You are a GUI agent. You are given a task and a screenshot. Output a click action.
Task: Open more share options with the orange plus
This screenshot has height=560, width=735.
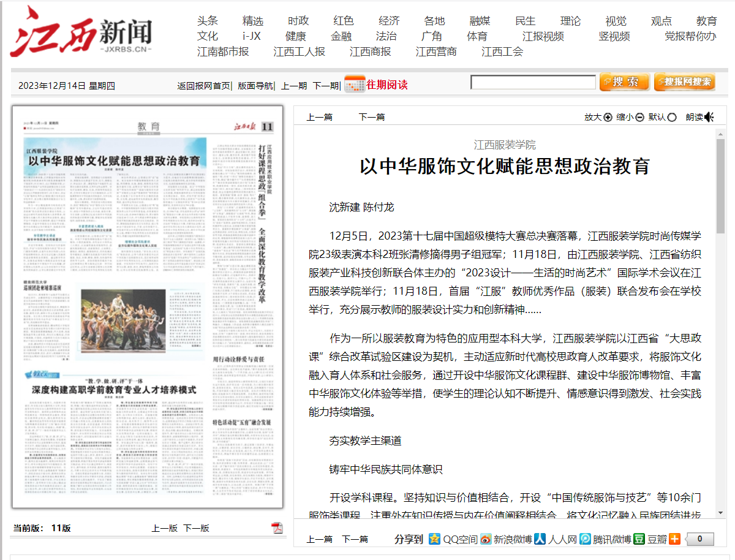point(674,539)
